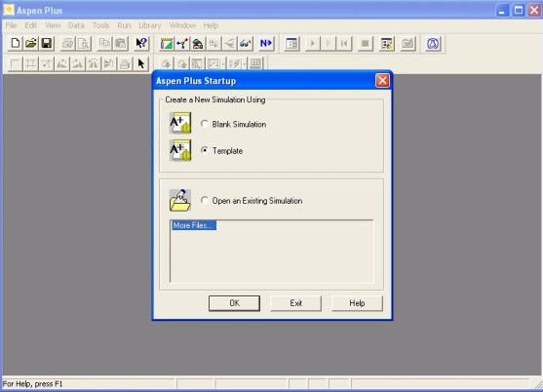The width and height of the screenshot is (543, 392).
Task: Select Open an Existing Simulation radio button
Action: 205,200
